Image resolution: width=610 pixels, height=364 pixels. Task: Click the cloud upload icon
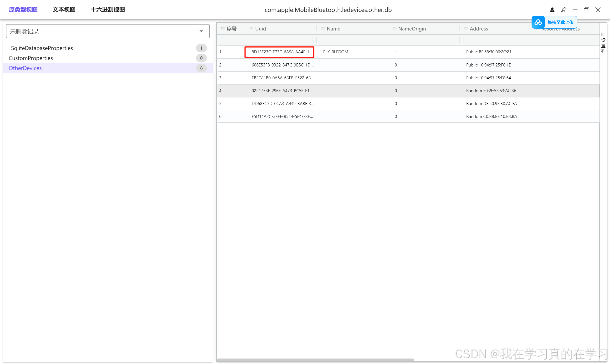point(538,22)
